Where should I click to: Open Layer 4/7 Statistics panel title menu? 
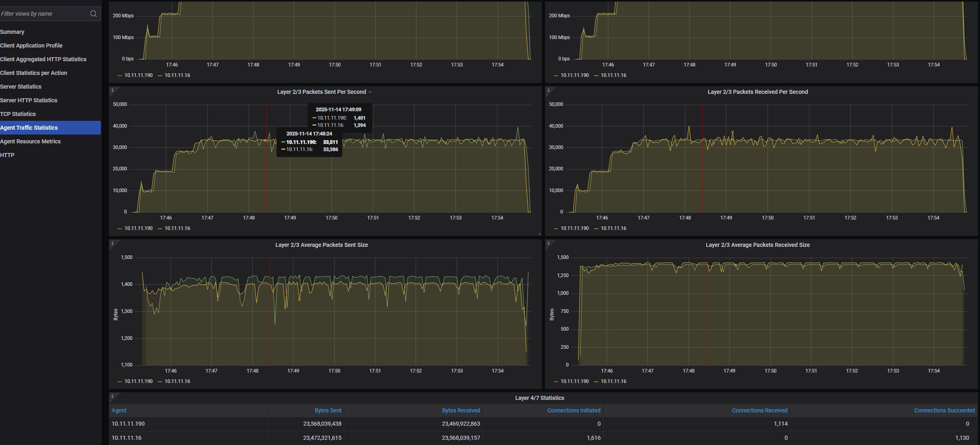[x=539, y=398]
